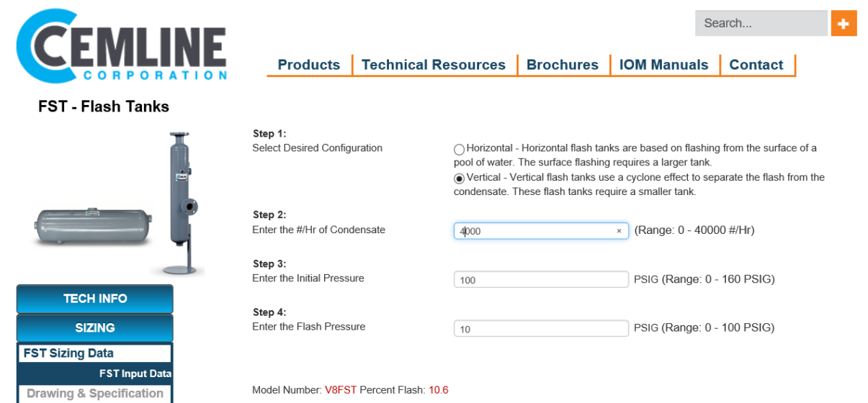Expand the TECH INFO section
The width and height of the screenshot is (868, 403).
point(94,299)
